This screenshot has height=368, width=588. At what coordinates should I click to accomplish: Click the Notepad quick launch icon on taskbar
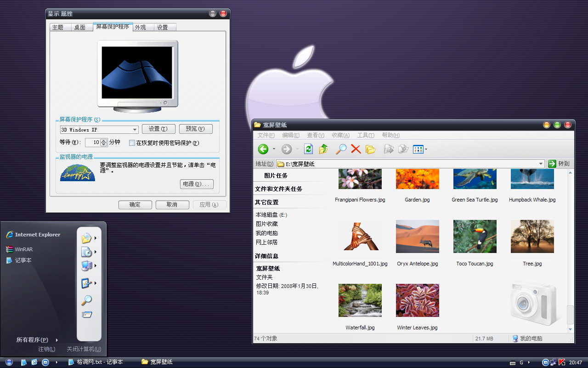23,362
